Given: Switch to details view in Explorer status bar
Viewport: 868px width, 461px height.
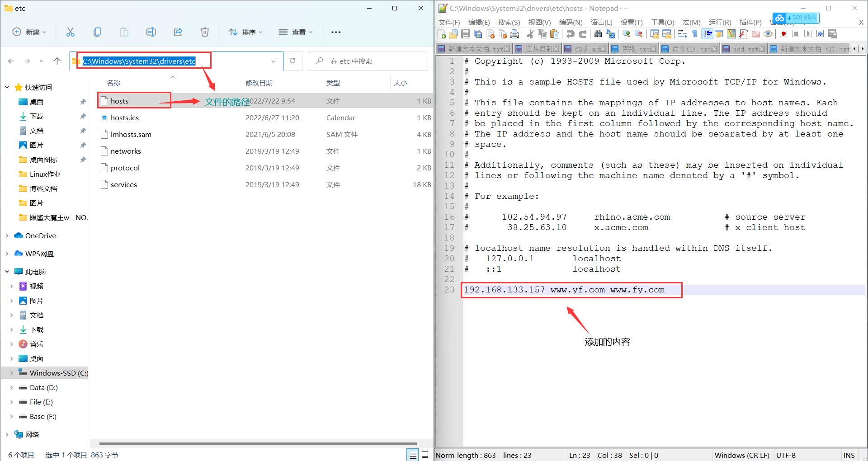Looking at the screenshot, I should [x=413, y=455].
